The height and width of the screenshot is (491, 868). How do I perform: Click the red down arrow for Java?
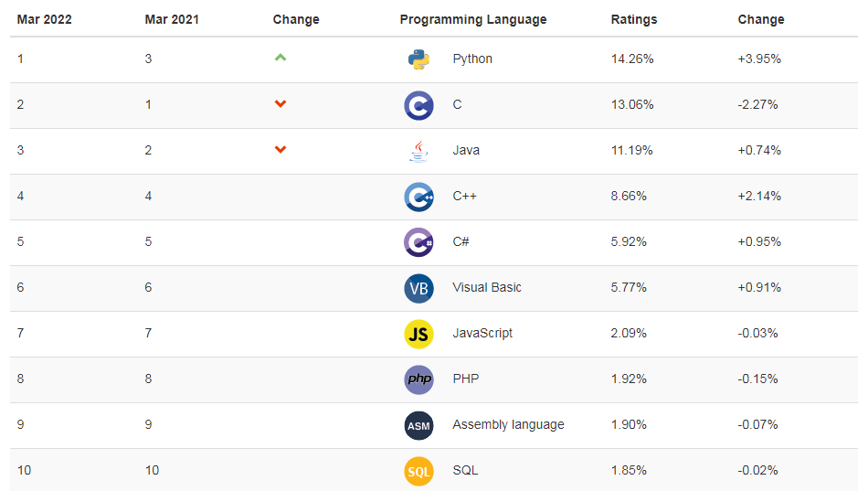tap(281, 149)
